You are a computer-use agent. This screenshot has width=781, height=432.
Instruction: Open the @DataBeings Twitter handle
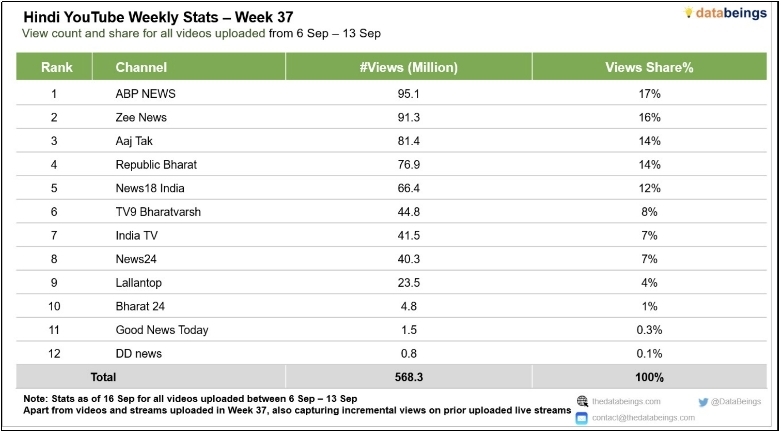tap(737, 402)
